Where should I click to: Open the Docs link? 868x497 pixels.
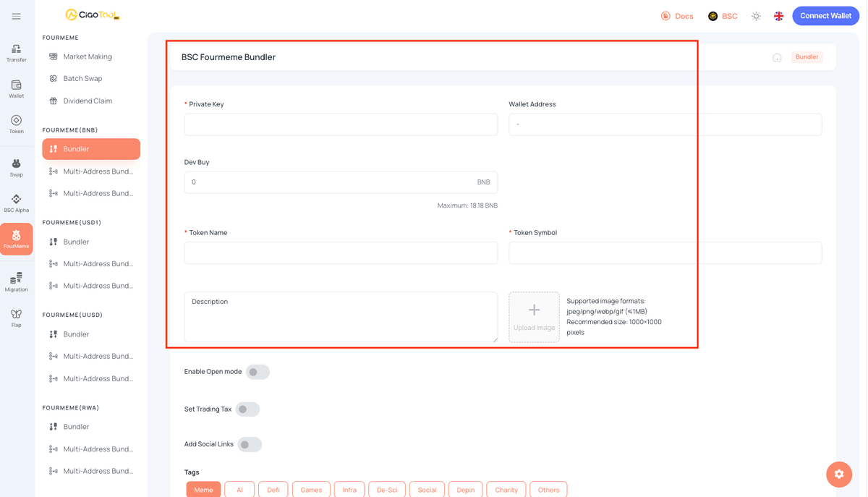pos(677,16)
